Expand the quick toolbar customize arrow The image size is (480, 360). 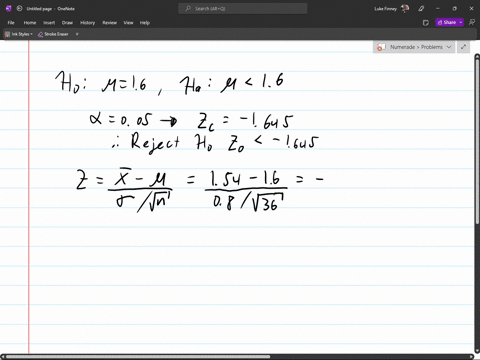[x=77, y=34]
